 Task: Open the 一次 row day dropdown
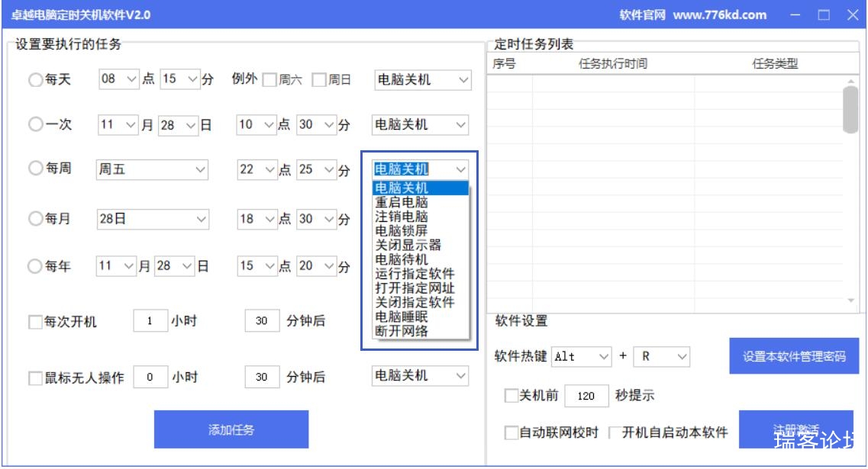coord(178,125)
